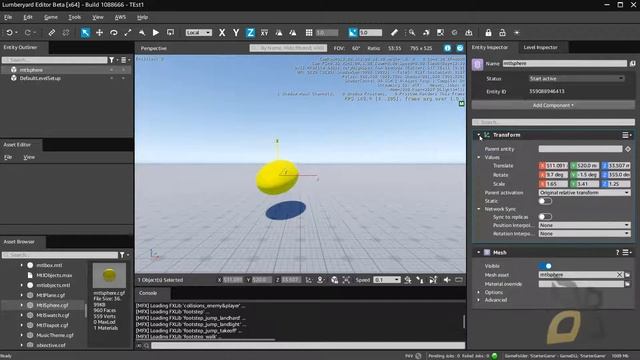Click the viewport search by name field
640x360 pixels.
[289, 48]
